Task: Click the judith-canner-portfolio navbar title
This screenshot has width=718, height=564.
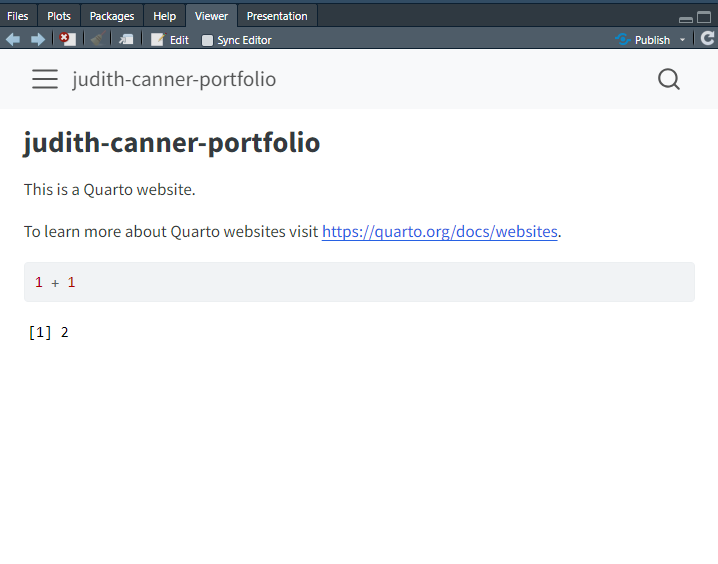Action: 174,79
